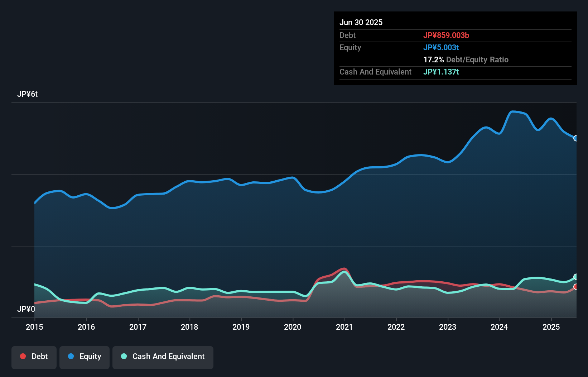Select the red Debt endpoint marker
Screen dimensions: 588x377
[575, 287]
